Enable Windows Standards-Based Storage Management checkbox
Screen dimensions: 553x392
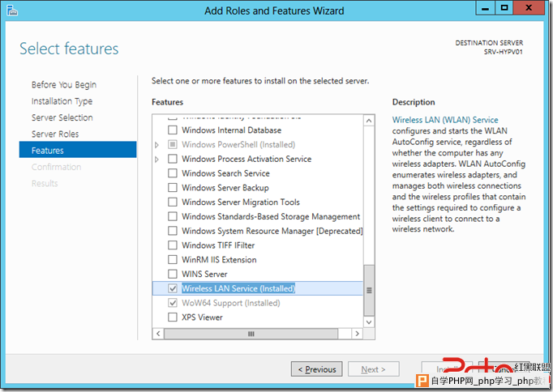coord(173,216)
